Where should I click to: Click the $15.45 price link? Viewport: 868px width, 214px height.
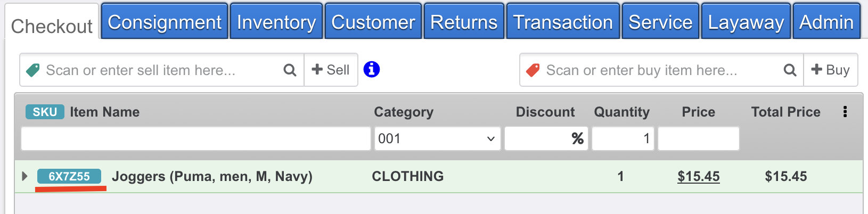[x=698, y=176]
